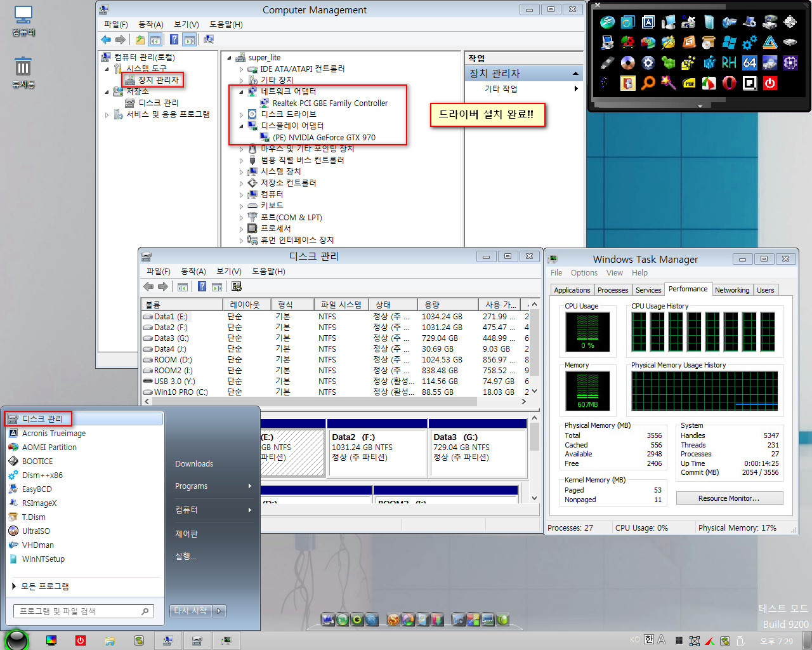The image size is (812, 650).
Task: Open the USB flash drive icon in launcher
Action: coord(607,63)
